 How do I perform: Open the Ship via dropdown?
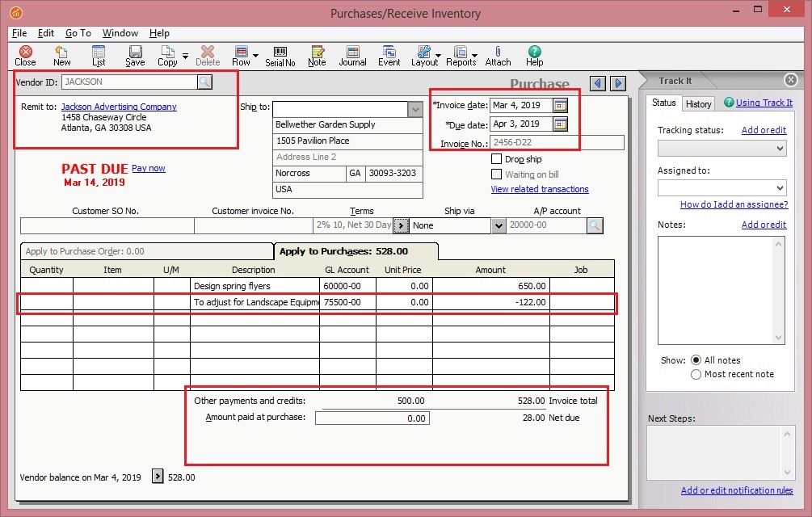pos(498,225)
